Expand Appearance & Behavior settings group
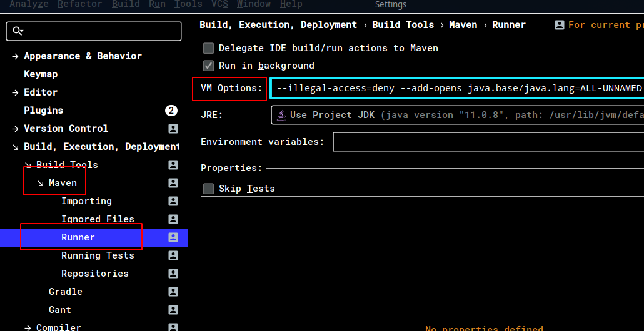644x331 pixels. click(16, 56)
